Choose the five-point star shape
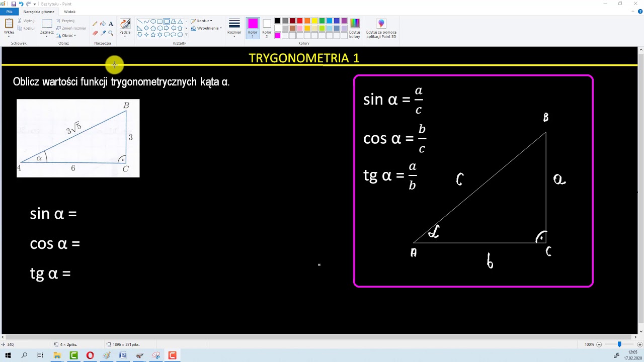Screen dimensions: 644x362 pyautogui.click(x=153, y=35)
